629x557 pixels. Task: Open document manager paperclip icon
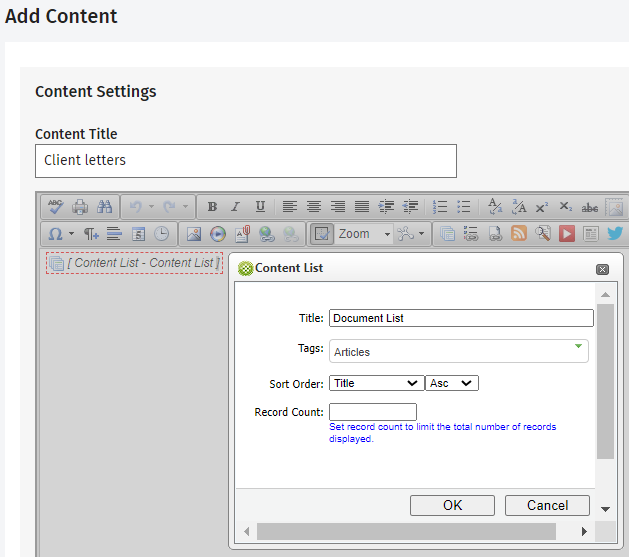(x=242, y=234)
